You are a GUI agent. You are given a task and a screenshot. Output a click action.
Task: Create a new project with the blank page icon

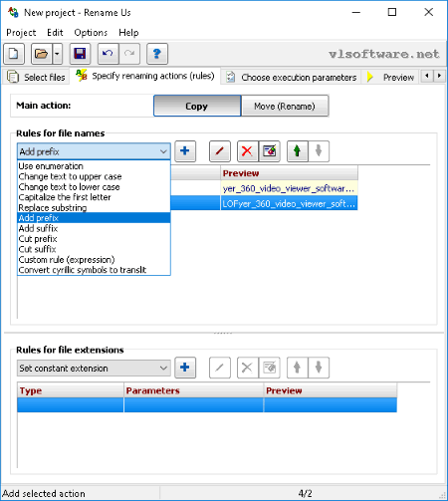tap(14, 54)
